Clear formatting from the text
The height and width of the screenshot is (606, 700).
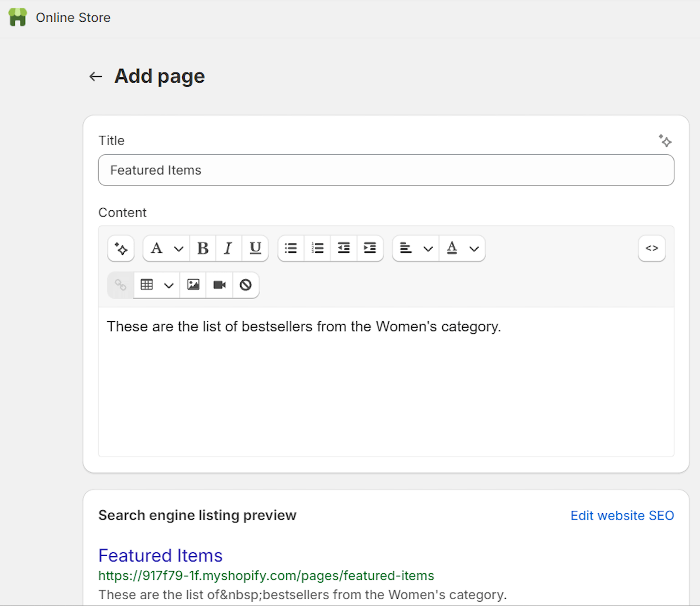(x=246, y=285)
